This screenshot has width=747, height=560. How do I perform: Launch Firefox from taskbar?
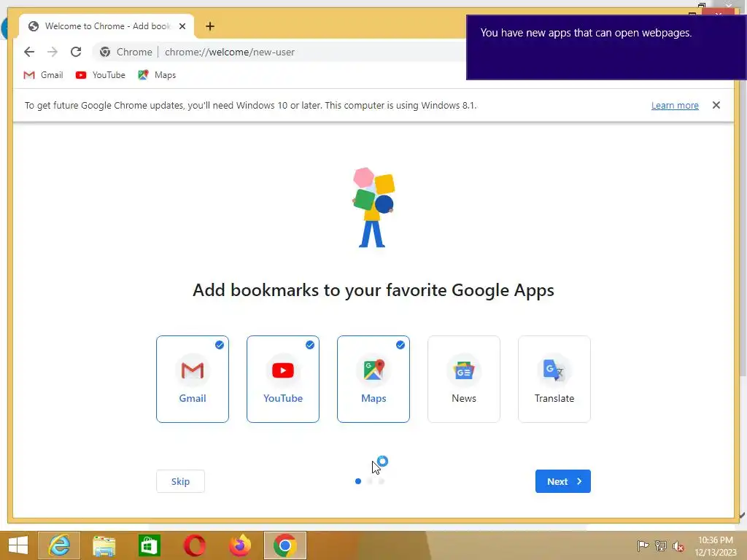[x=240, y=545]
